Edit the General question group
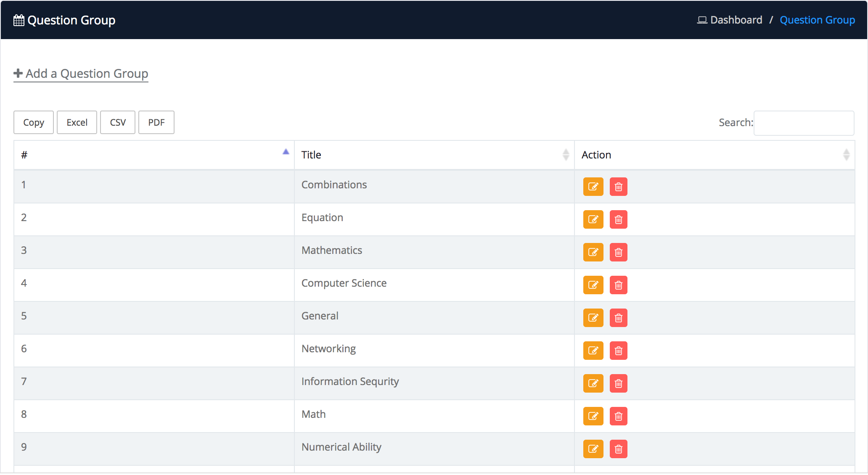The image size is (868, 475). 593,318
